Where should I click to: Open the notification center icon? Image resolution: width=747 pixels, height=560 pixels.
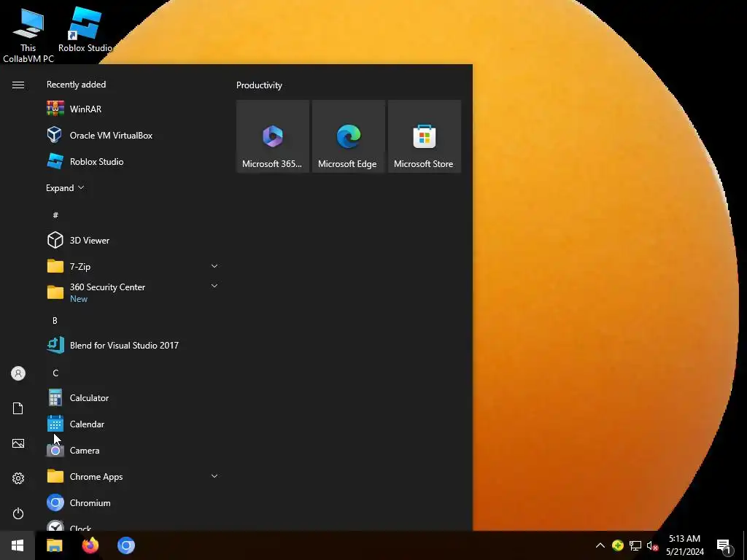[724, 546]
